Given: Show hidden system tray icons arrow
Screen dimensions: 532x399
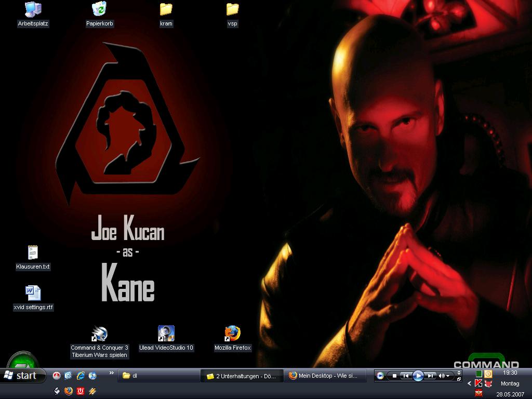Looking at the screenshot, I should (470, 383).
